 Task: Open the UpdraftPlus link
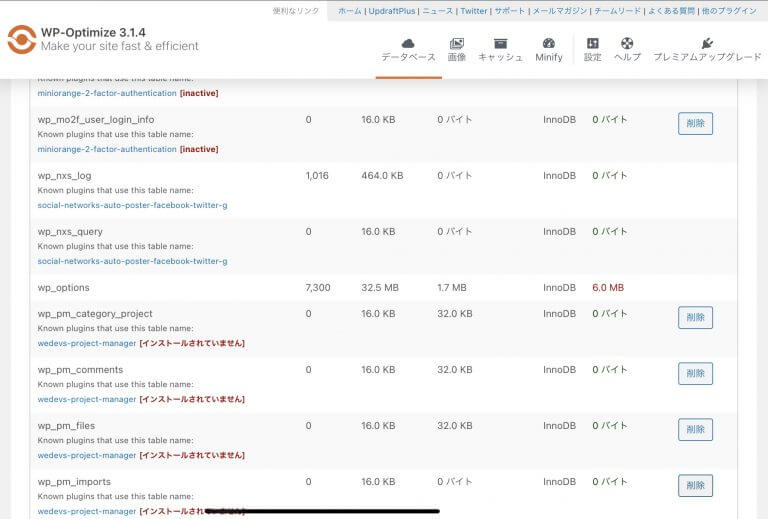click(x=392, y=11)
